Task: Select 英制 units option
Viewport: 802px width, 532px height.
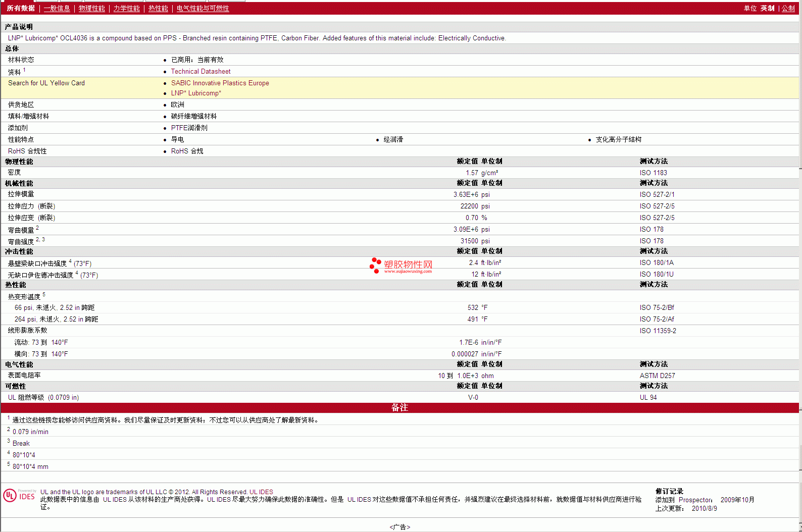Action: pos(768,9)
